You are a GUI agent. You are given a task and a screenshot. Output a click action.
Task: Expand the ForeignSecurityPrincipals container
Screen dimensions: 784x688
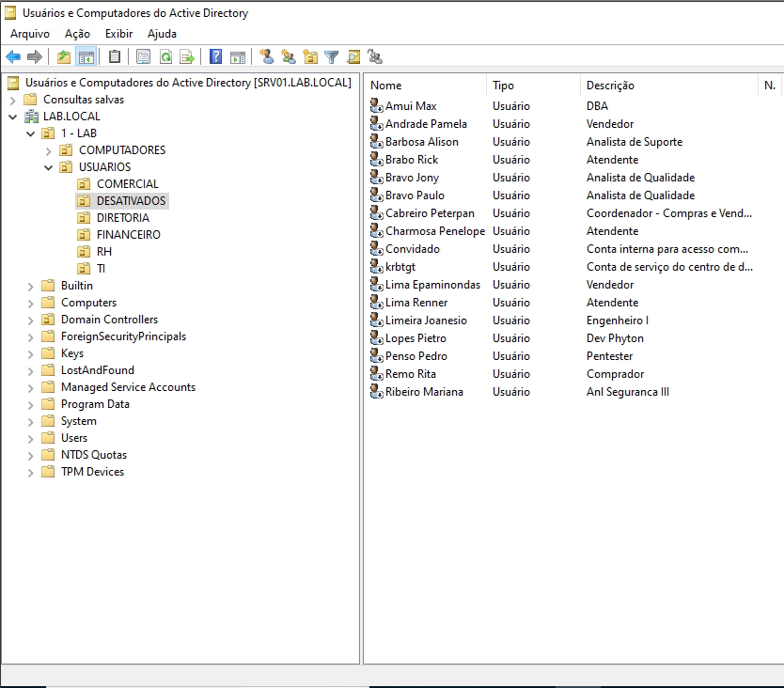pos(31,337)
